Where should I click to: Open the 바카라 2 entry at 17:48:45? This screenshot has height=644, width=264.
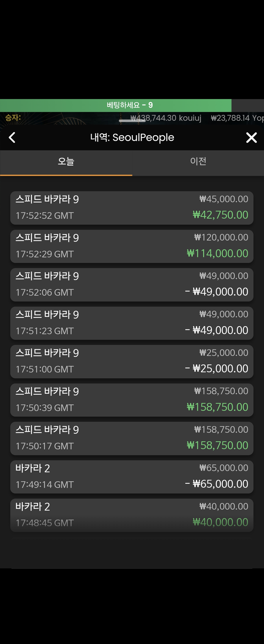[x=132, y=515]
